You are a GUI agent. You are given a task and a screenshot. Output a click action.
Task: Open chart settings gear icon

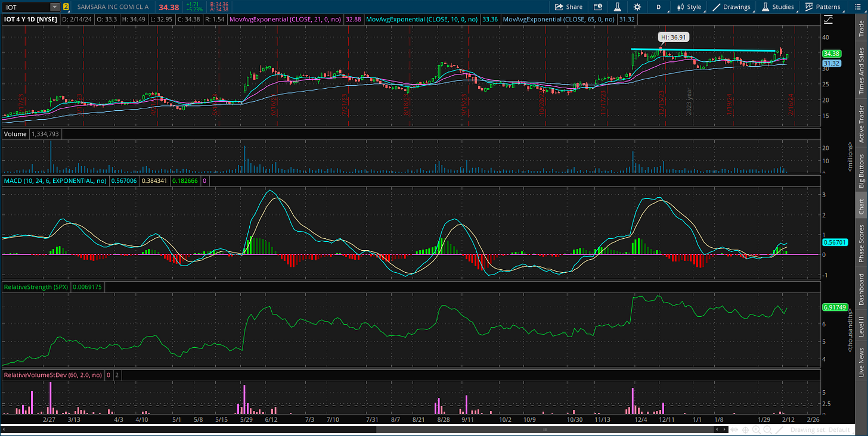(x=637, y=7)
